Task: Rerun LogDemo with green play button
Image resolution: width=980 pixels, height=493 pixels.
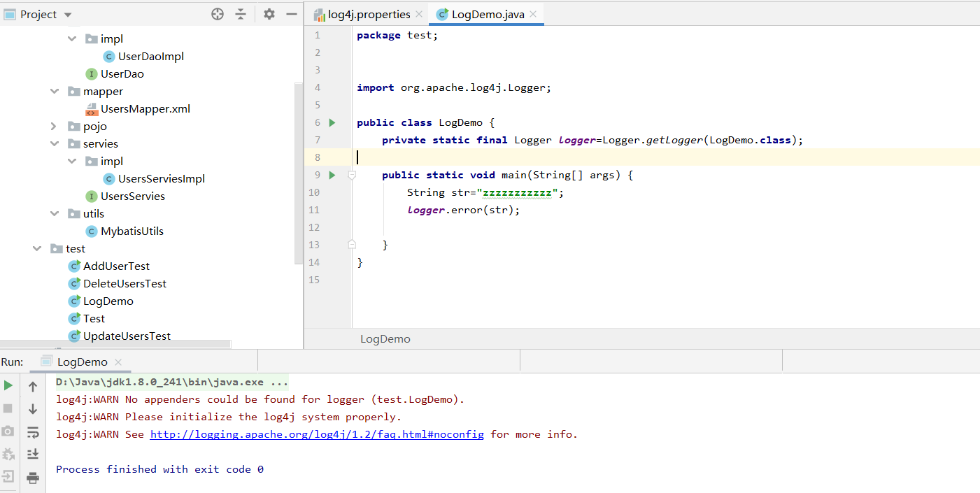Action: [x=8, y=385]
